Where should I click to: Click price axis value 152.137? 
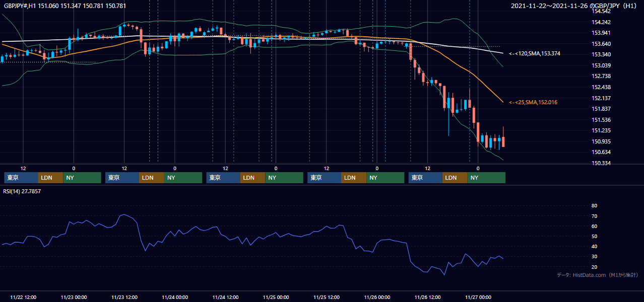(601, 98)
